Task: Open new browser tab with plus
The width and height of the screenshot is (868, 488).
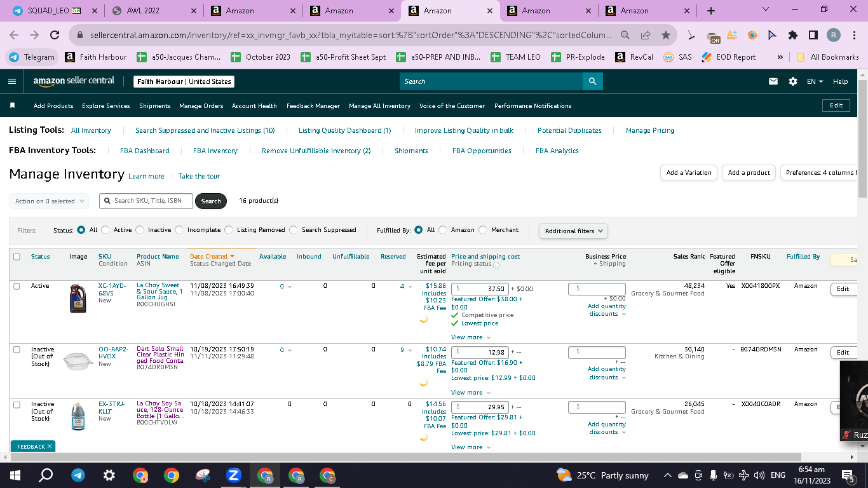Action: 710,11
